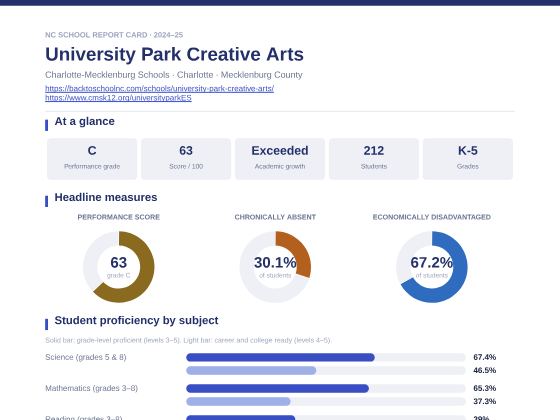The image size is (560, 420).
Task: Select the At a glance heading
Action: (x=84, y=121)
